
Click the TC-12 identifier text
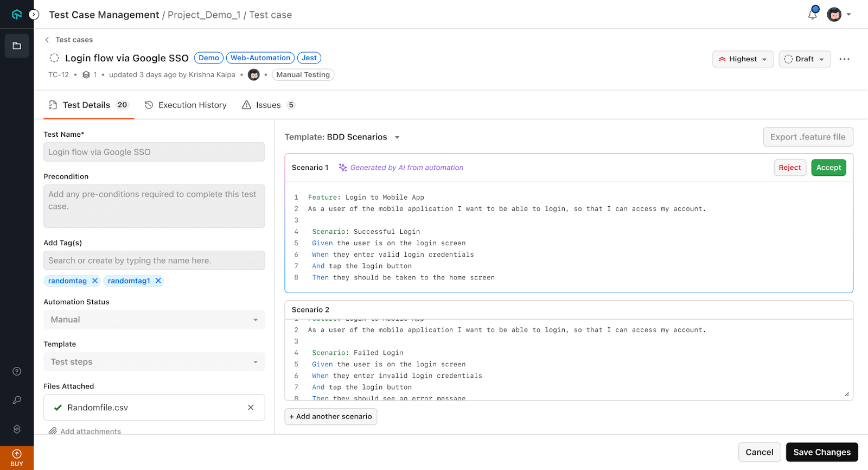59,75
